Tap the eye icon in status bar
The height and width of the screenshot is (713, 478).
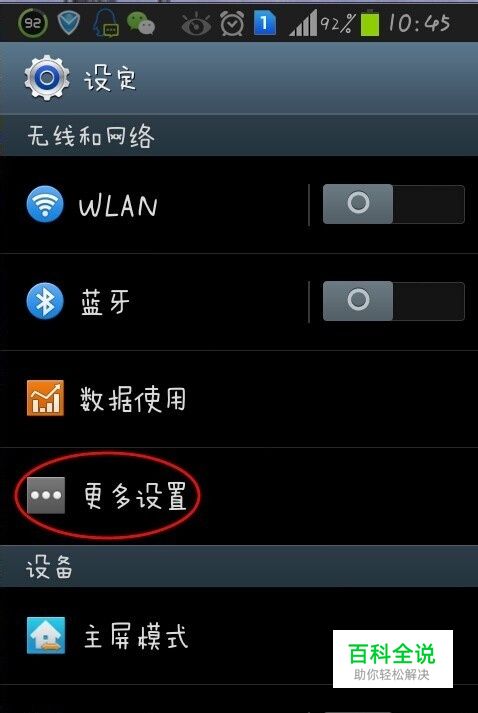coord(196,25)
